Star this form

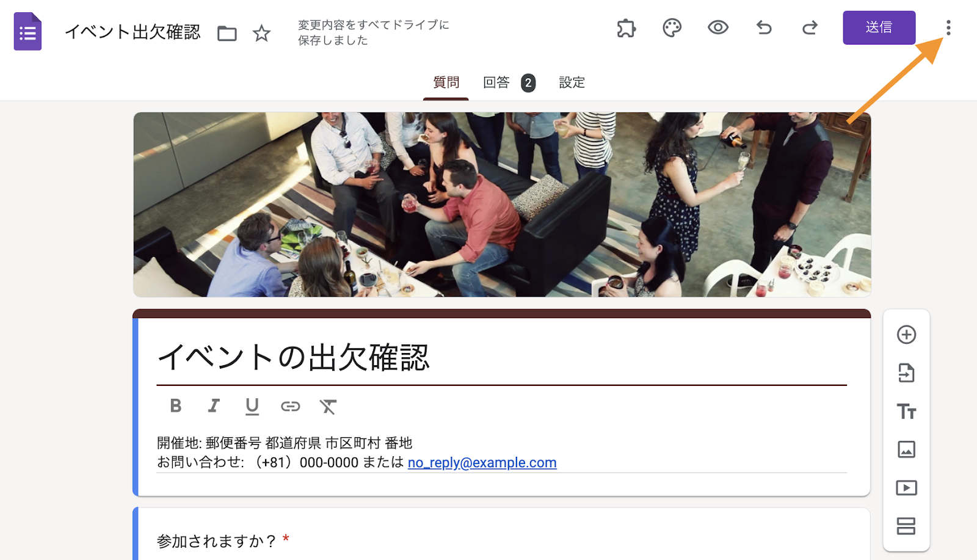coord(261,33)
